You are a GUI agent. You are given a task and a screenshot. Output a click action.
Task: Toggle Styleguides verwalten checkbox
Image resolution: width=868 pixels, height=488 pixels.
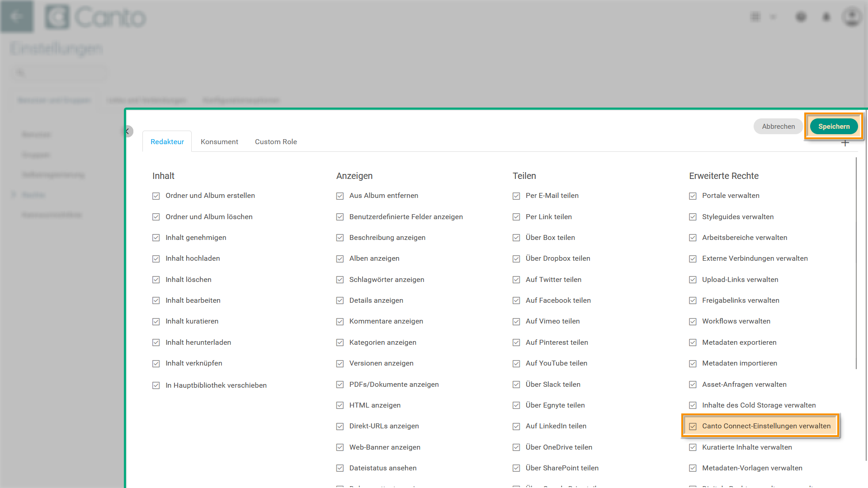point(693,217)
